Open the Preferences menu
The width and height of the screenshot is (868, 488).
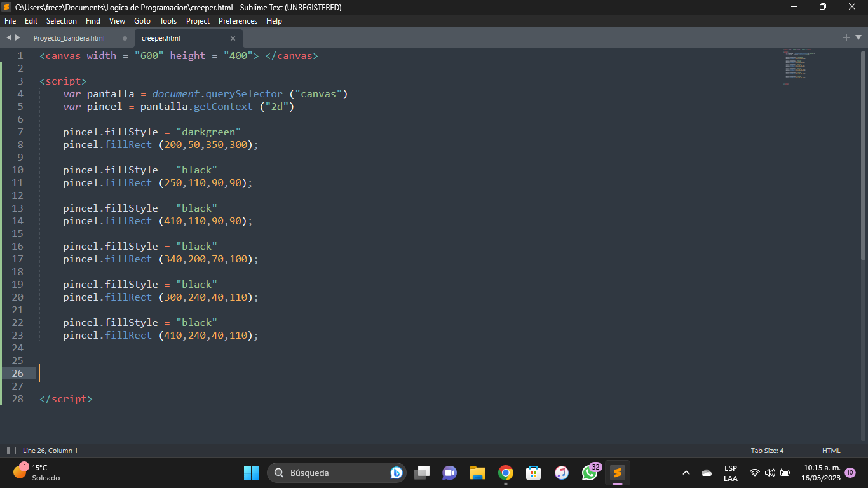coord(238,21)
